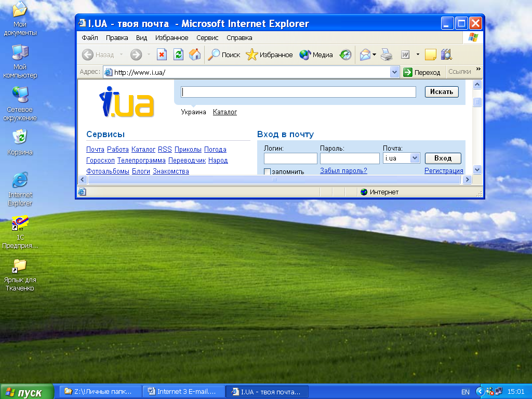Refresh the page with green arrows icon
The image size is (532, 399).
click(x=179, y=55)
